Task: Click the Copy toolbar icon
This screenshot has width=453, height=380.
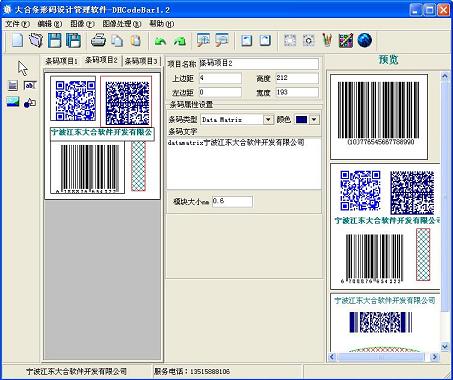Action: tap(117, 40)
